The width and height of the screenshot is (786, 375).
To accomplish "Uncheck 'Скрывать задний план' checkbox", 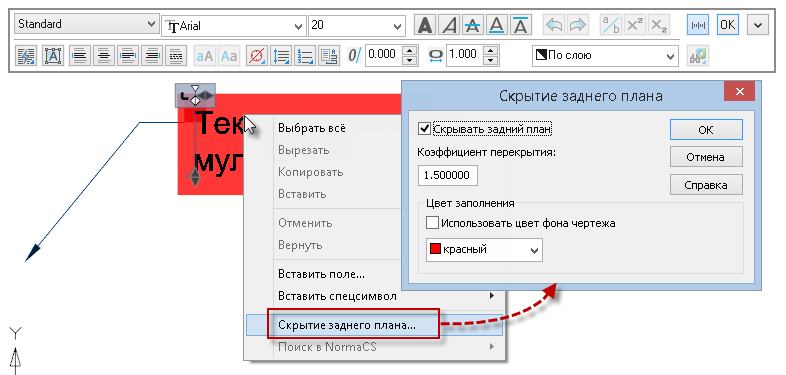I will pyautogui.click(x=425, y=129).
